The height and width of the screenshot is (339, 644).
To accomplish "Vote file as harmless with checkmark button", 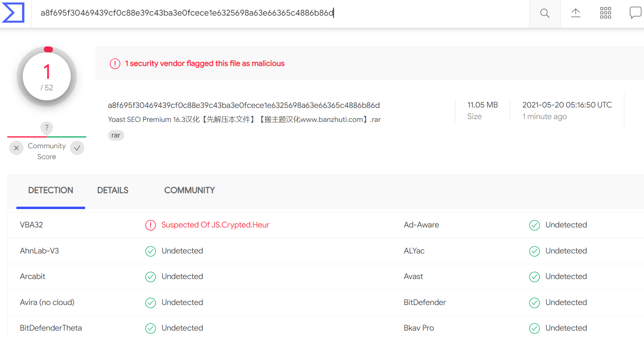I will [x=77, y=148].
